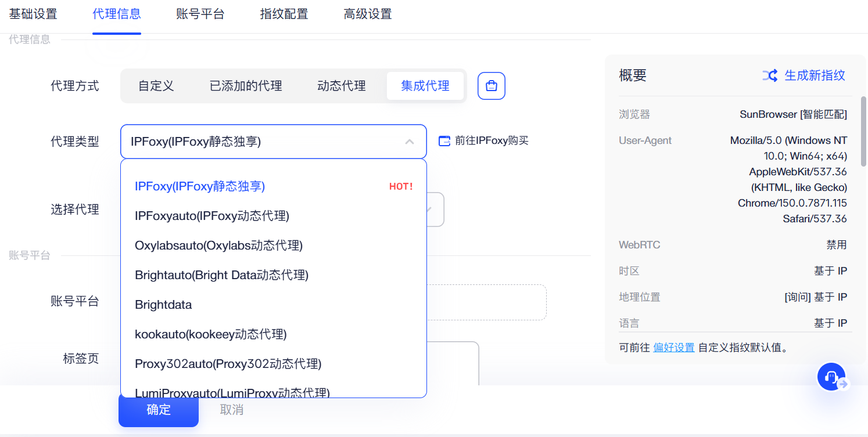868x437 pixels.
Task: Choose the 自定义 proxy method
Action: pos(156,86)
